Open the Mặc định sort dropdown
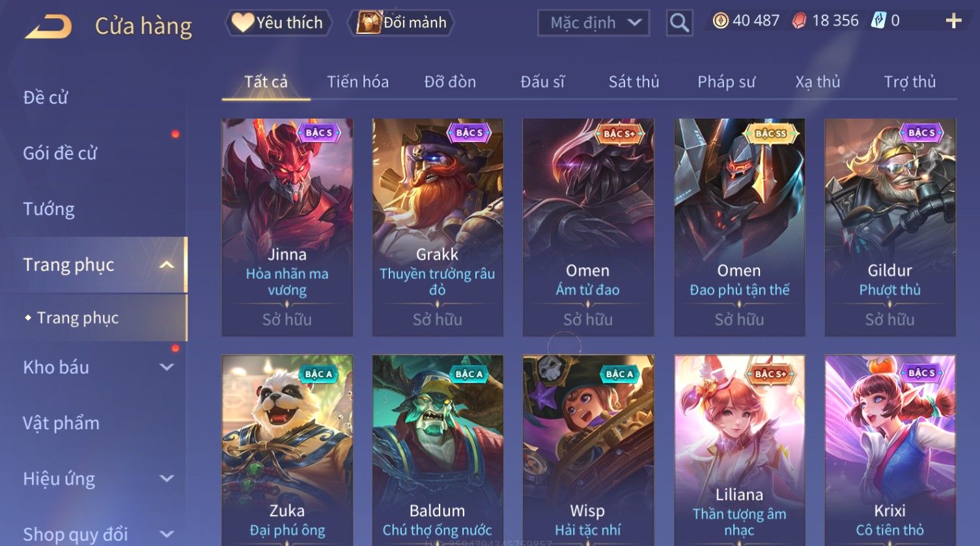 coord(594,23)
